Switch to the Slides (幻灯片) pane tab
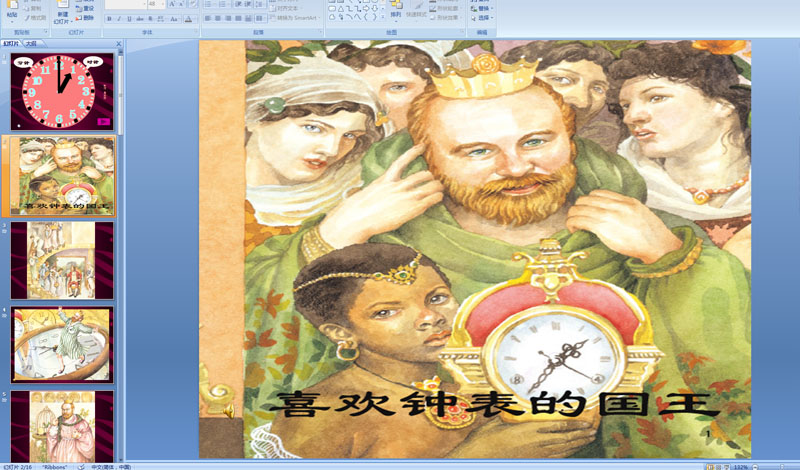This screenshot has height=470, width=800. point(10,44)
